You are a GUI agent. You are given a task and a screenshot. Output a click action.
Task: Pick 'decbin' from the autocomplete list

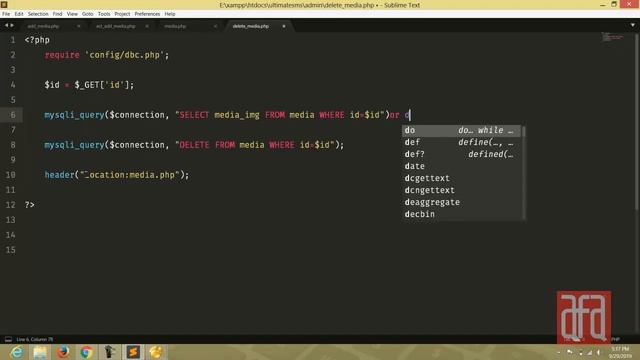pos(461,214)
